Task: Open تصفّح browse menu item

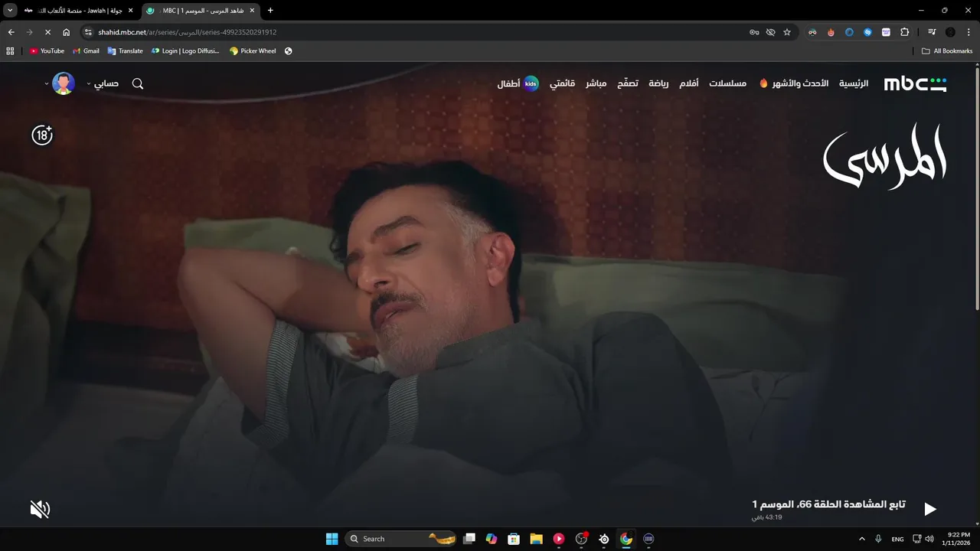Action: pyautogui.click(x=628, y=83)
